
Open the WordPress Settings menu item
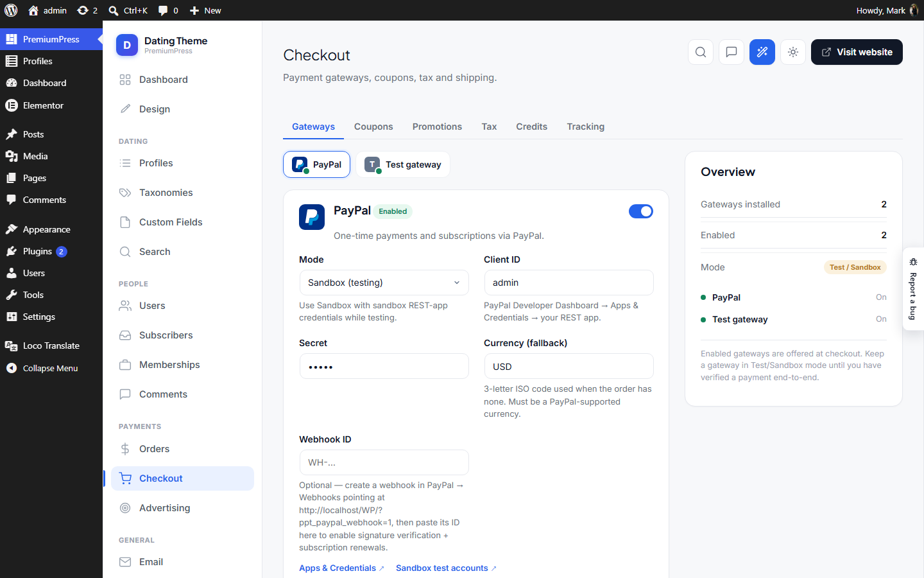point(51,317)
